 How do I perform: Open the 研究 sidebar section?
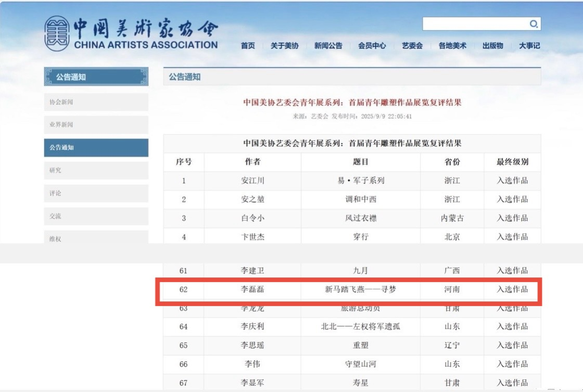(96, 170)
